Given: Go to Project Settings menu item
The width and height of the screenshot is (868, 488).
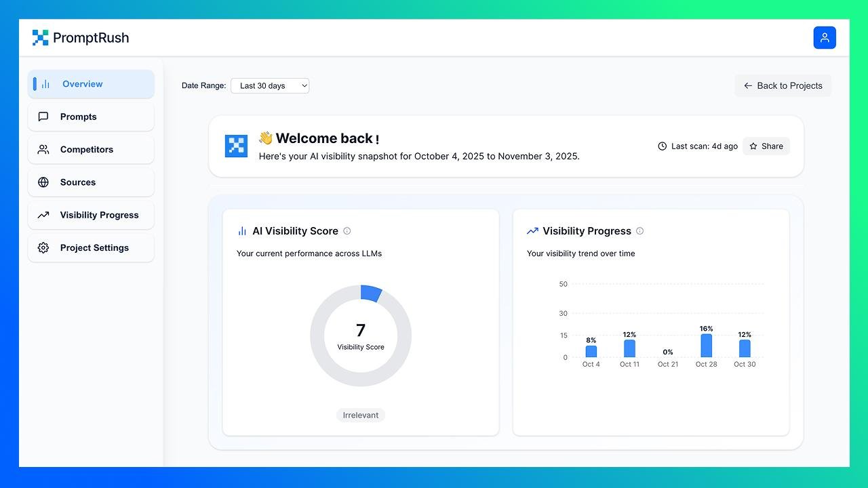Looking at the screenshot, I should (x=91, y=248).
